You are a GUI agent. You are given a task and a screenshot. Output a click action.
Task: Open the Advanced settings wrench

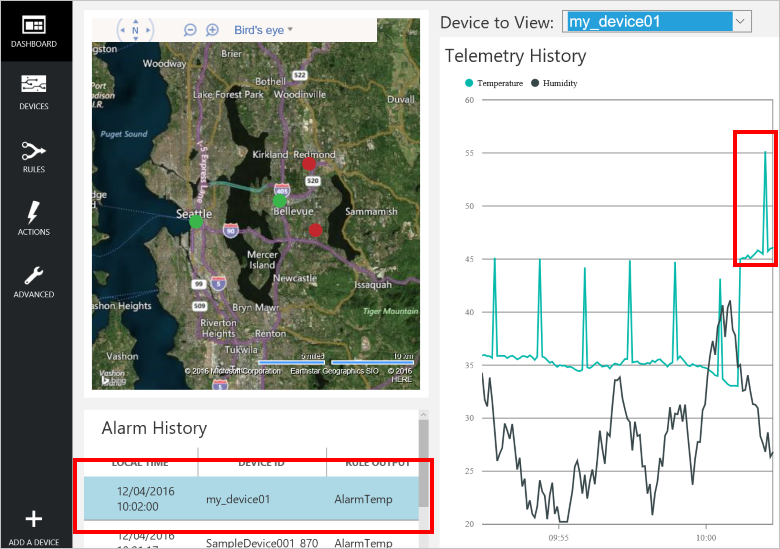[34, 280]
